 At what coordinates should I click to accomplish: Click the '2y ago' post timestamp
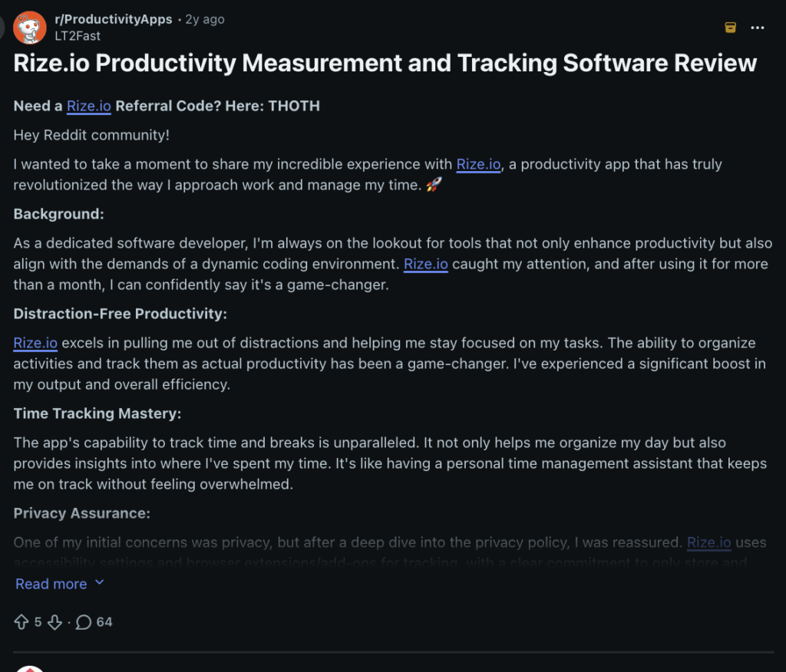click(x=204, y=19)
